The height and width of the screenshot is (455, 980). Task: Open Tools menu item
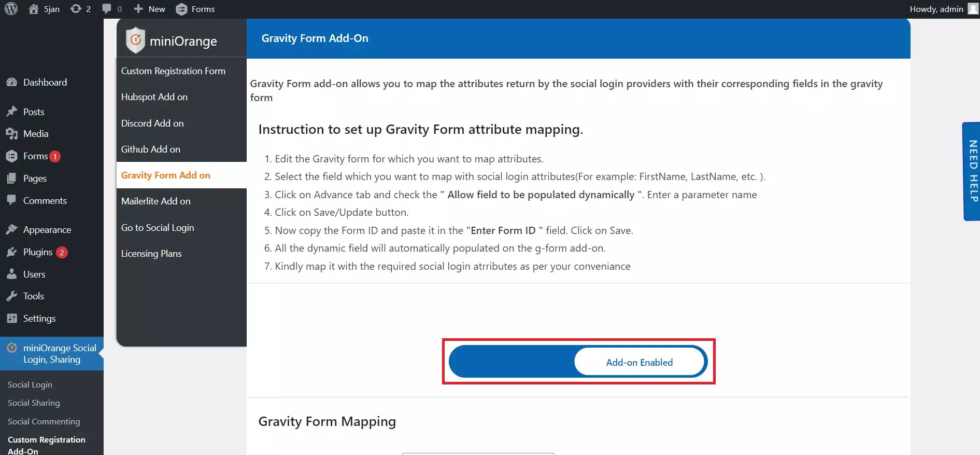click(x=52, y=296)
